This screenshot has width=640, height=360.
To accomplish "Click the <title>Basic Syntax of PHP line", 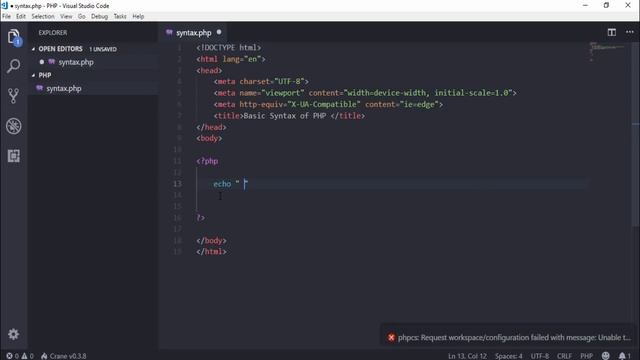I will pyautogui.click(x=289, y=116).
